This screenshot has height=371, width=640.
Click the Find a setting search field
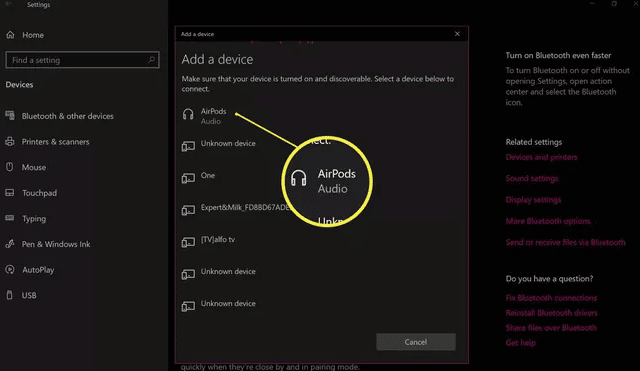pyautogui.click(x=82, y=60)
